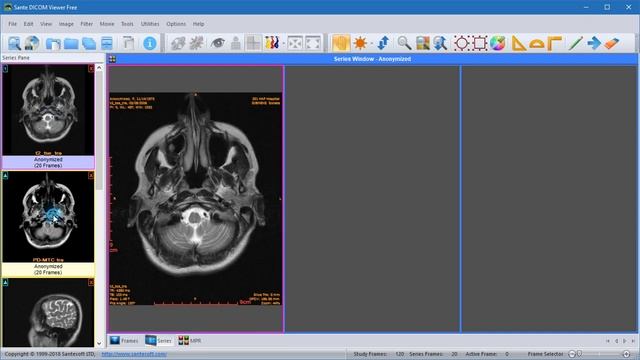Click the colored silhouettes icon
Viewport: 640px width, 360px height.
point(272,43)
